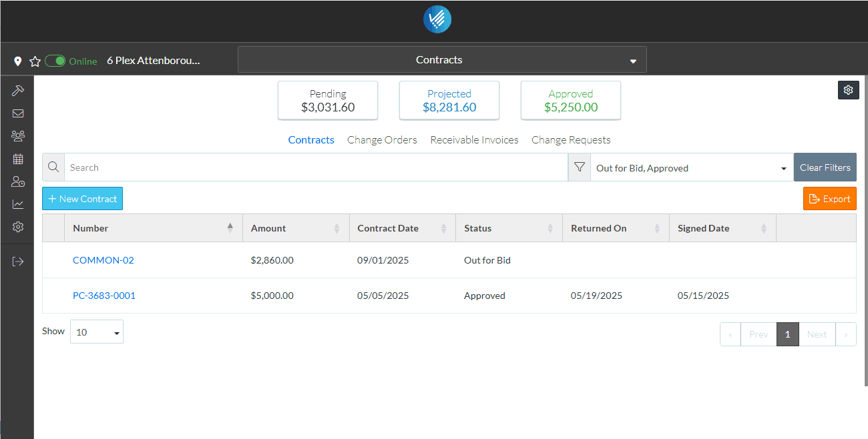Image resolution: width=868 pixels, height=439 pixels.
Task: Open the people group icon in sidebar
Action: coord(18,136)
